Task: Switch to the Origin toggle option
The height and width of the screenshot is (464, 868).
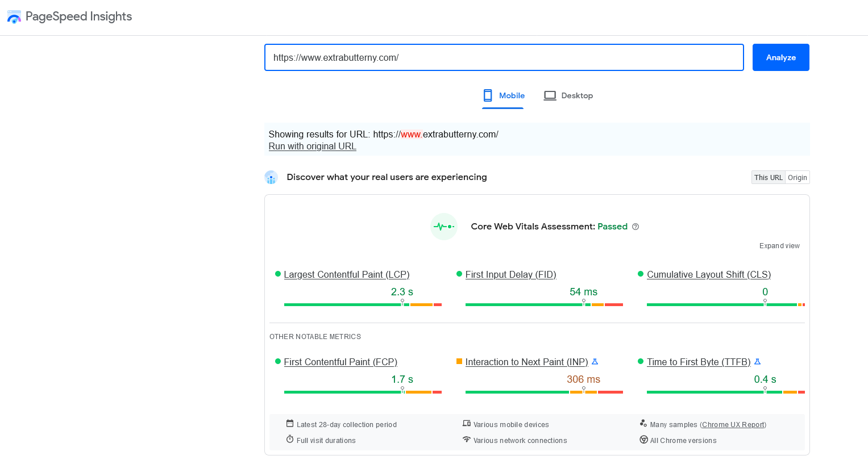Action: pos(797,178)
